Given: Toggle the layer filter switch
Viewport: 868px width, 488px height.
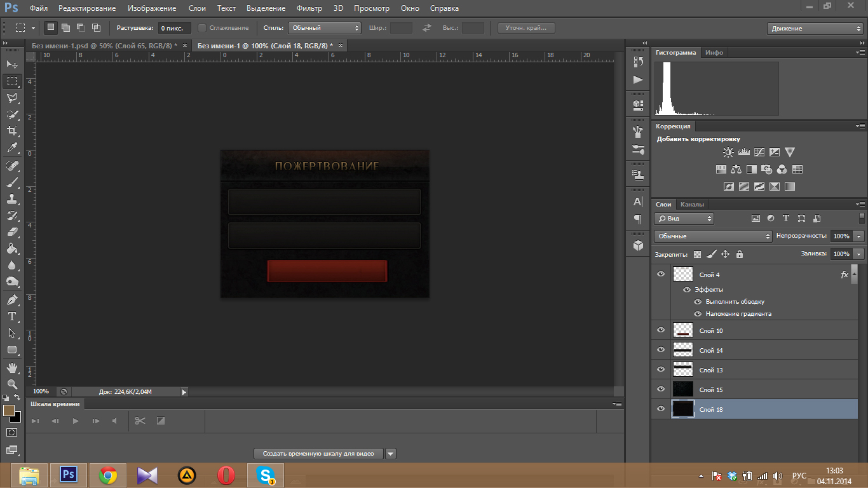Looking at the screenshot, I should tap(862, 218).
